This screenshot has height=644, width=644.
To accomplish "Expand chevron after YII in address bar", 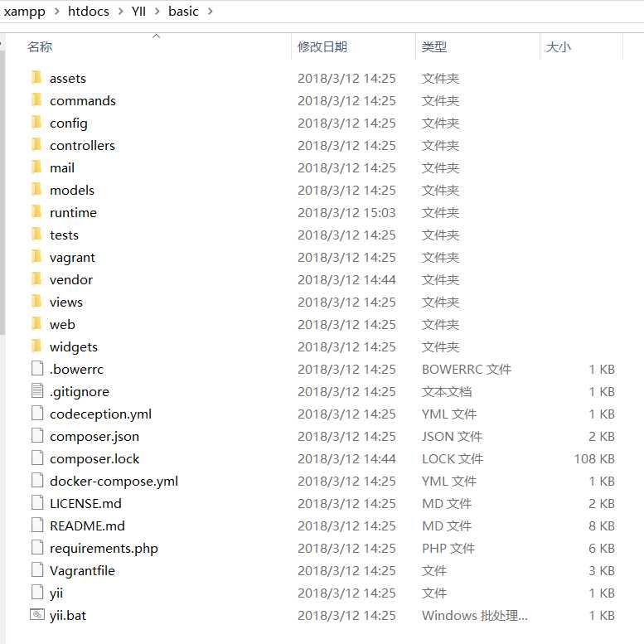I will point(157,12).
